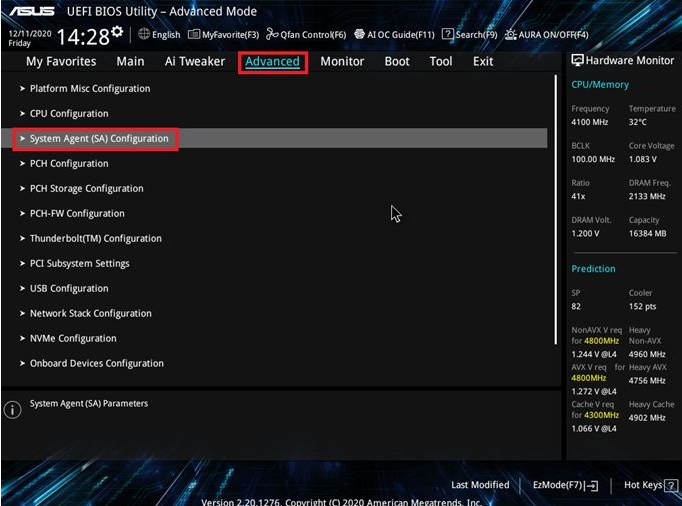Click the 41x ratio value

pos(578,197)
